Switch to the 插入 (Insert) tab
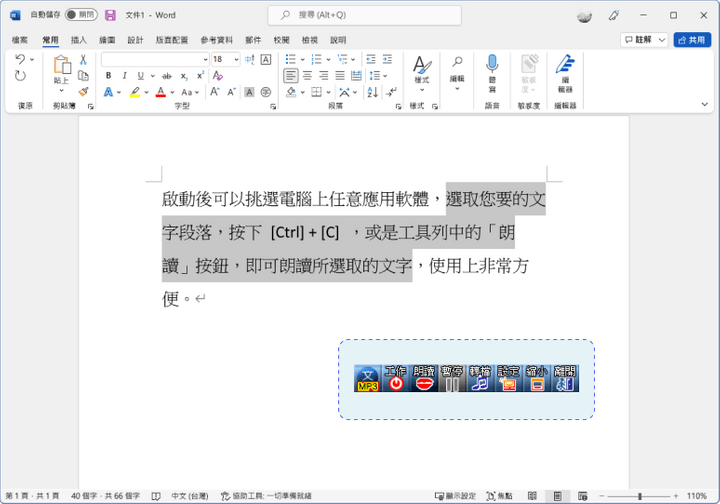This screenshot has width=720, height=504. click(x=79, y=40)
